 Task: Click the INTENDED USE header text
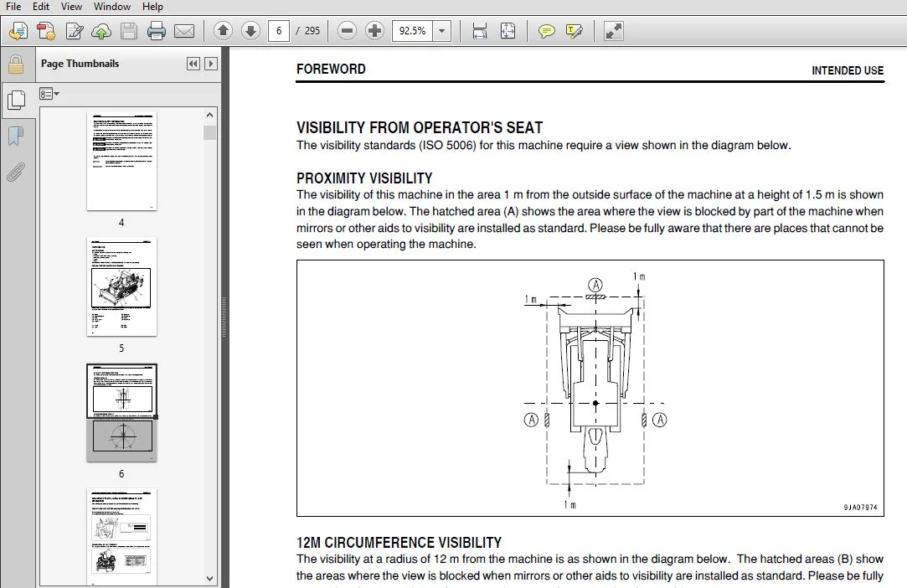click(x=848, y=70)
